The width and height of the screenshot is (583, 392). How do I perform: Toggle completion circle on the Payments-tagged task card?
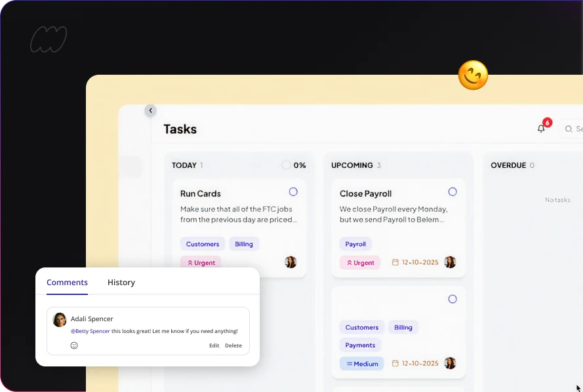click(x=452, y=299)
